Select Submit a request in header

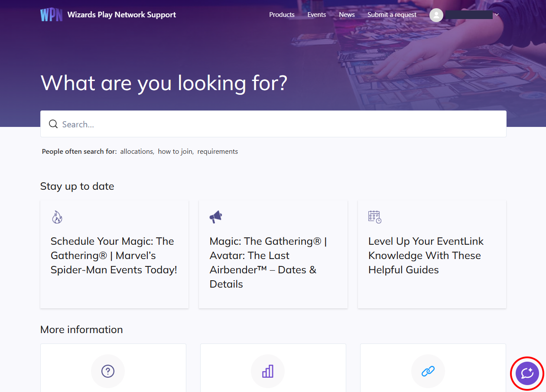(x=392, y=15)
